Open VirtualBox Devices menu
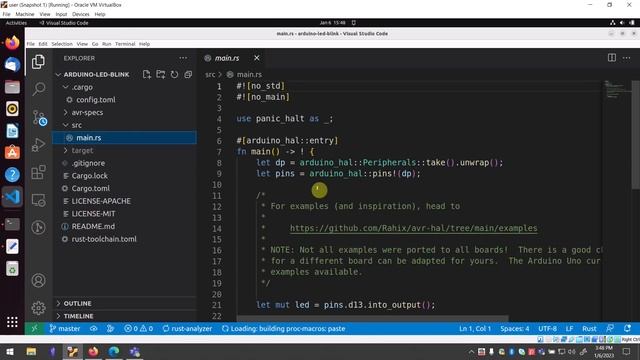The width and height of the screenshot is (640, 360). (80, 14)
